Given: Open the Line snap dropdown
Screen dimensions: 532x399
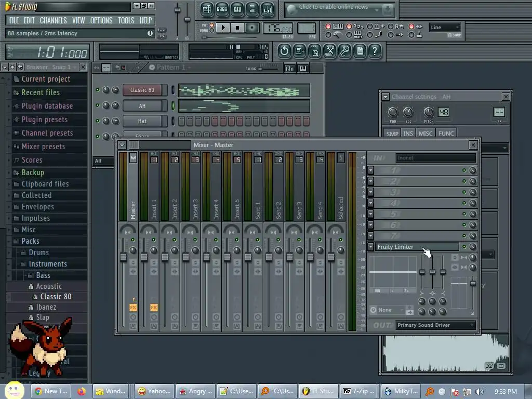Looking at the screenshot, I should coord(445,28).
